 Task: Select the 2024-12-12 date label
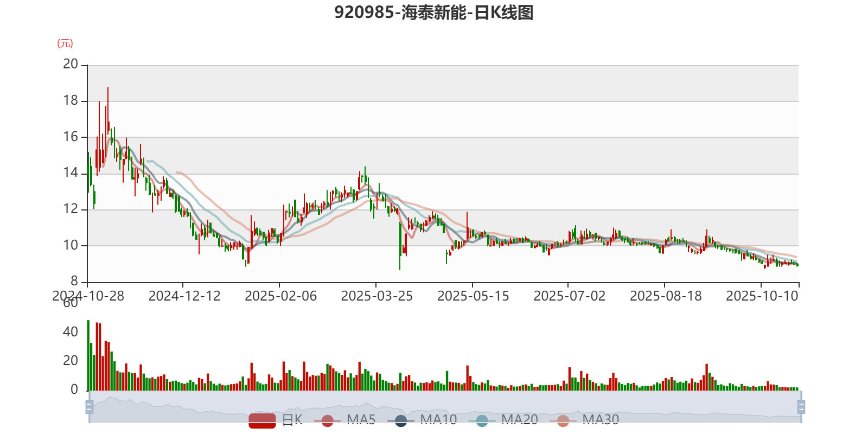point(184,296)
